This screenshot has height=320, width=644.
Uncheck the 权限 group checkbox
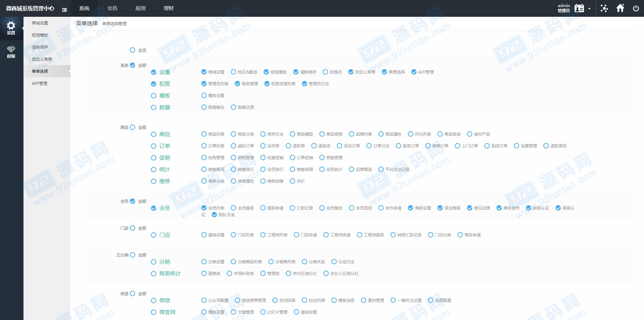pos(154,84)
